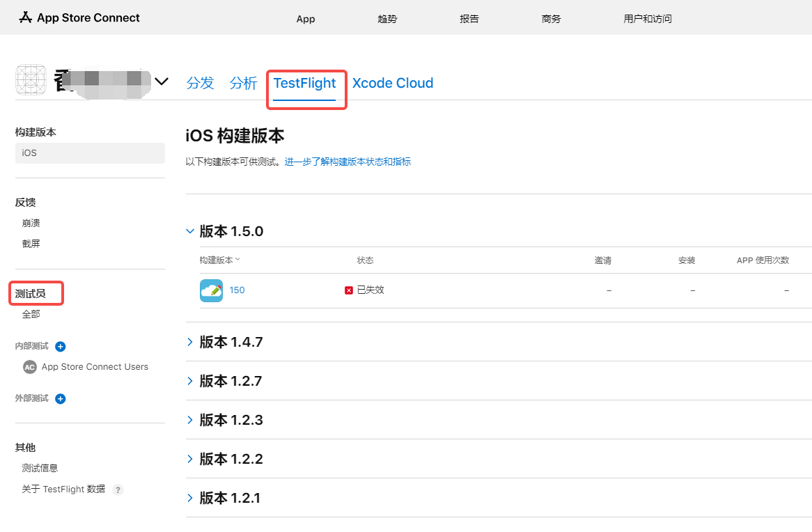Open the 商务 menu in the top bar
The height and width of the screenshot is (532, 812).
551,19
